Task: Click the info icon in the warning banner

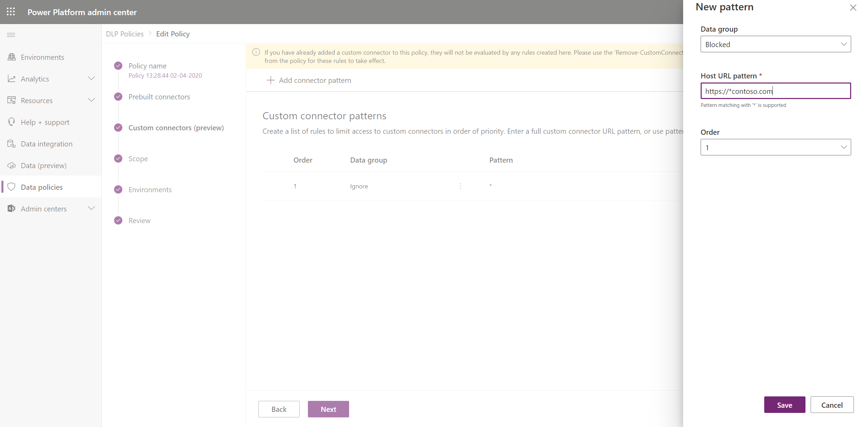Action: pyautogui.click(x=256, y=52)
